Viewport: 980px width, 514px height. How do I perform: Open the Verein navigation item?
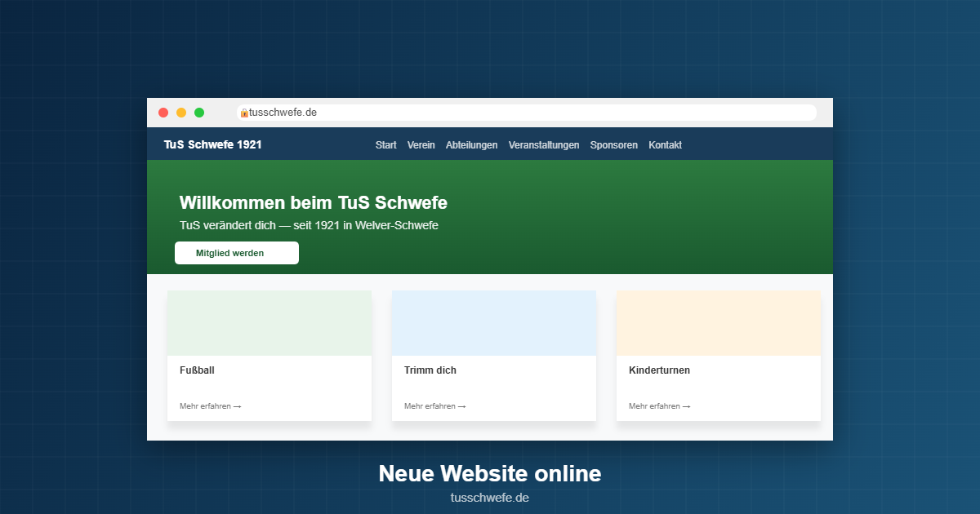tap(421, 145)
